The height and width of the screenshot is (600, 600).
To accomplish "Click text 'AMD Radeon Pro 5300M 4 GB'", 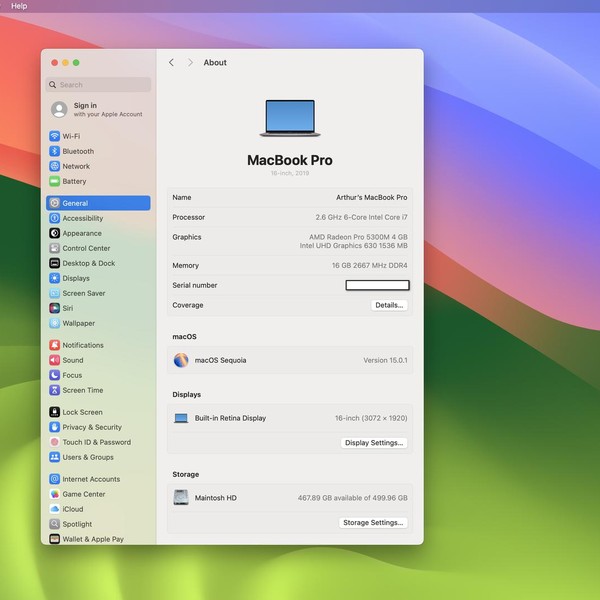I will 358,237.
